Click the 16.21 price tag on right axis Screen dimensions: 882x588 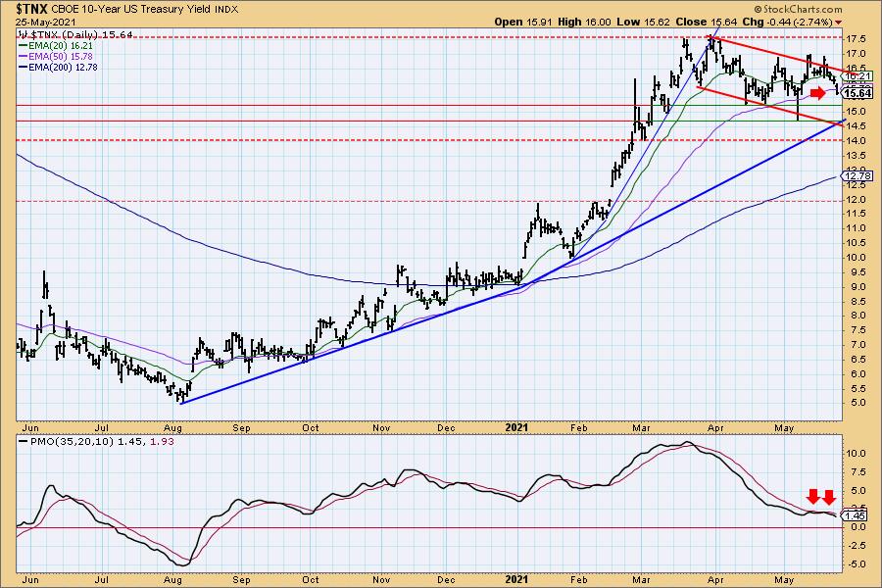coord(857,76)
